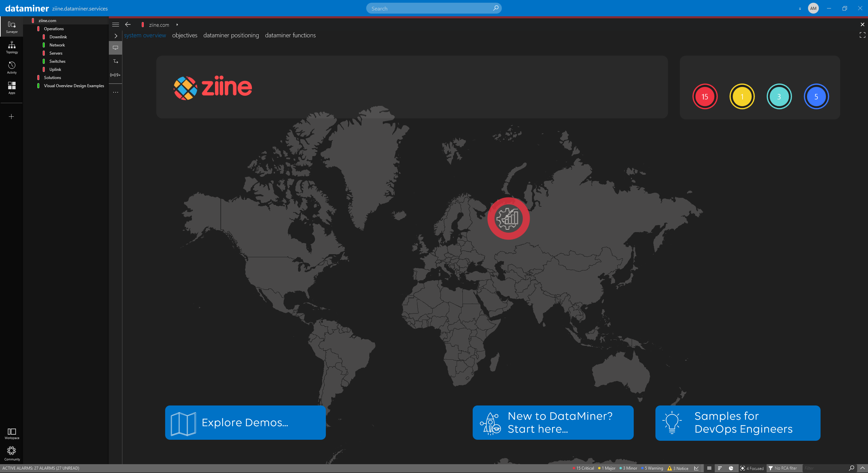Click the pie chart icon in alarm bar

[x=731, y=468]
